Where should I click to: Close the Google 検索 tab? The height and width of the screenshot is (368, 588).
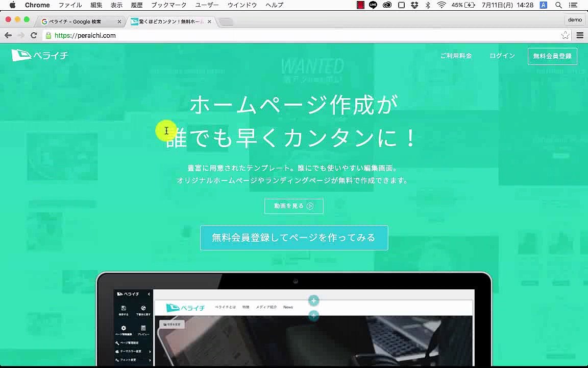[x=119, y=22]
